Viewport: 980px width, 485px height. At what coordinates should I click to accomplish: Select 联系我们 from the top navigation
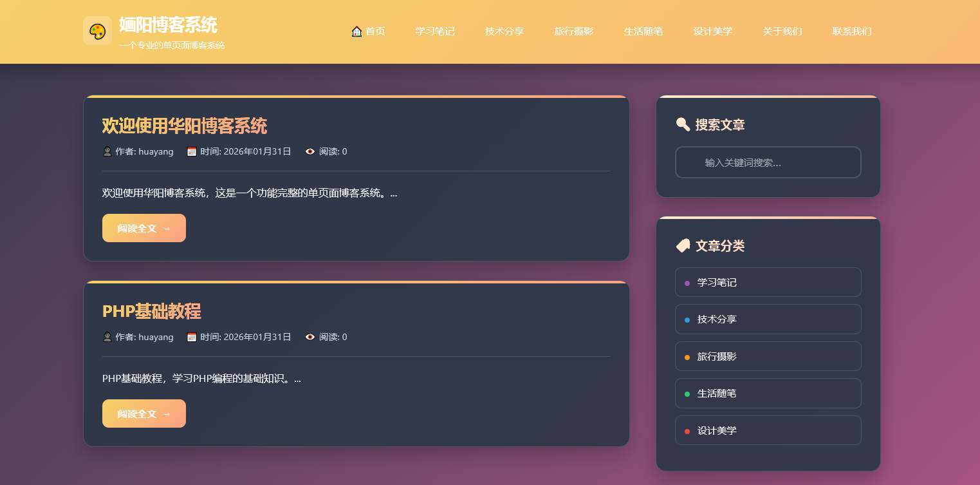pos(851,31)
